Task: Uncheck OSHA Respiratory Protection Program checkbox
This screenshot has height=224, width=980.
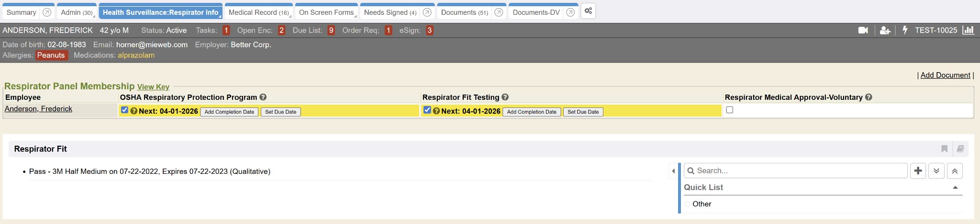Action: click(125, 110)
